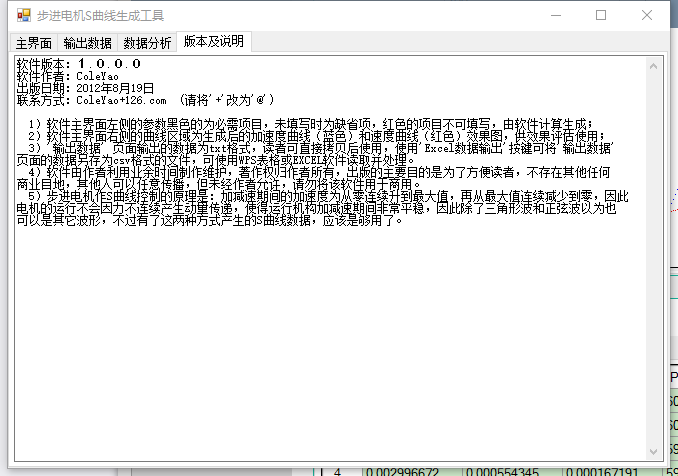The image size is (678, 476).
Task: Select the 数据分析 tab
Action: (x=147, y=43)
